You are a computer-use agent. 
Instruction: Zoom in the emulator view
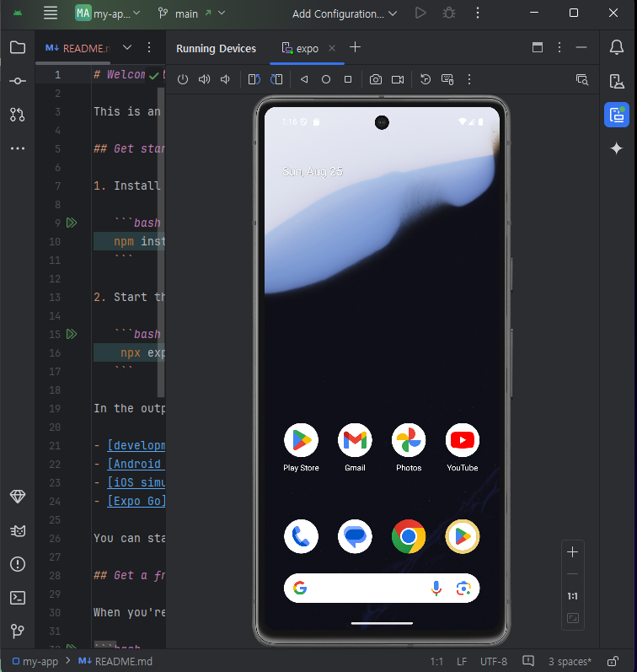[573, 552]
